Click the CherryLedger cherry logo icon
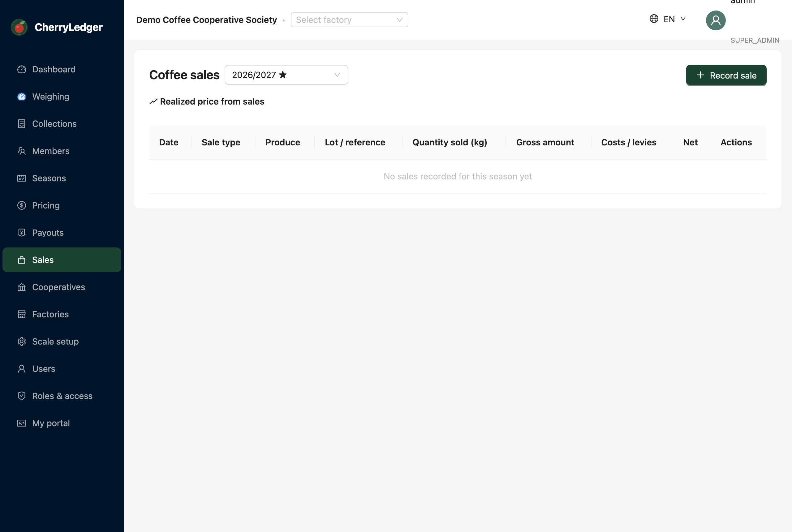This screenshot has height=532, width=792. 19,27
